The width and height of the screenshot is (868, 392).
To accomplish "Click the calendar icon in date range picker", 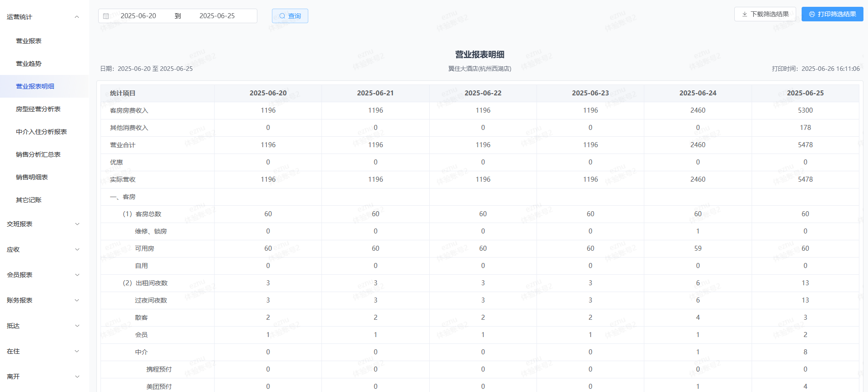I will (106, 16).
